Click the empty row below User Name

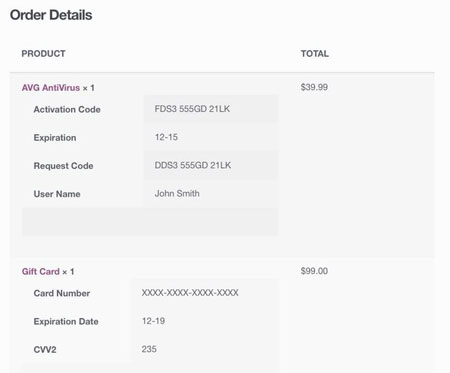pos(150,222)
